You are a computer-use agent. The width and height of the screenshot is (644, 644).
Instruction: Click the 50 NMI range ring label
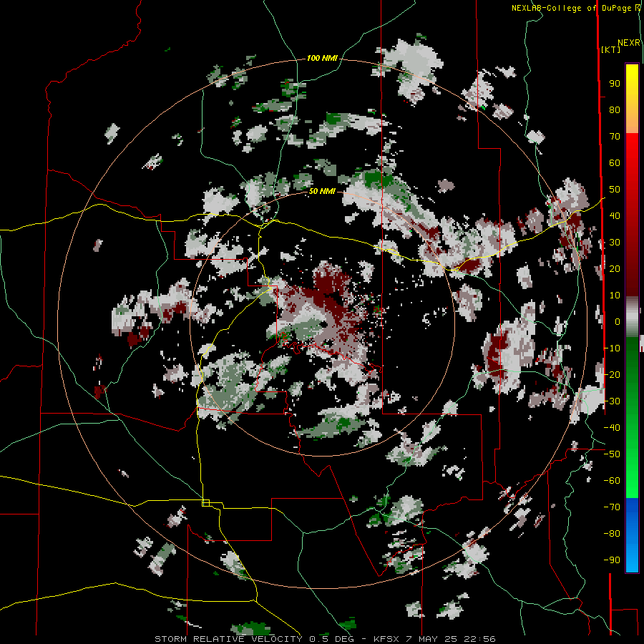pyautogui.click(x=322, y=191)
